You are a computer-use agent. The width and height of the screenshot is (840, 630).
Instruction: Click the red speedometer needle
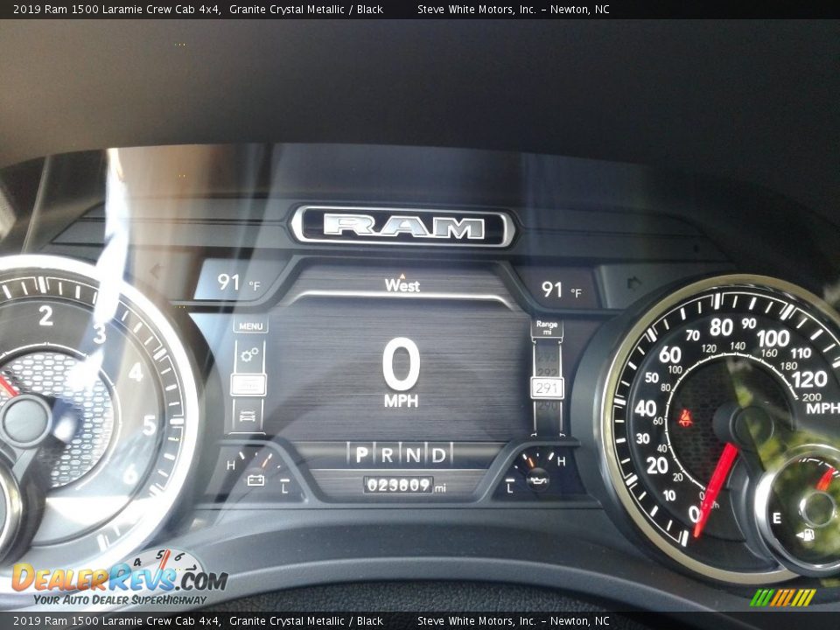pos(717,488)
